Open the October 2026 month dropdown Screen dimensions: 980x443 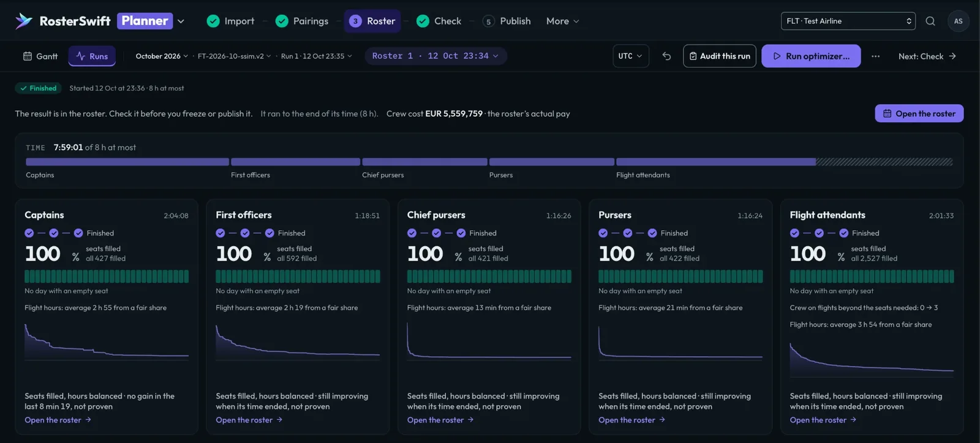pyautogui.click(x=162, y=56)
